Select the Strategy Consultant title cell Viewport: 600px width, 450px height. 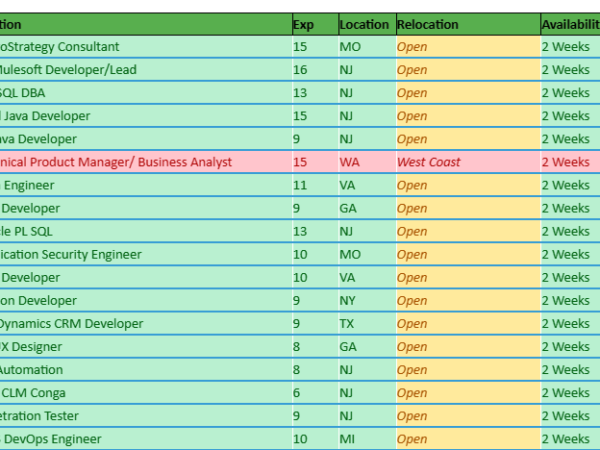click(146, 47)
